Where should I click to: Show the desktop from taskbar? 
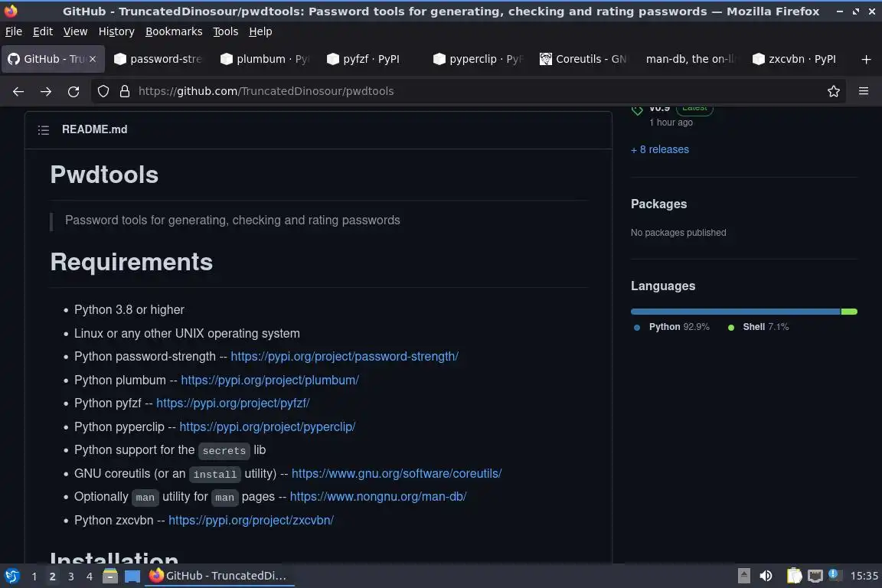[x=132, y=576]
